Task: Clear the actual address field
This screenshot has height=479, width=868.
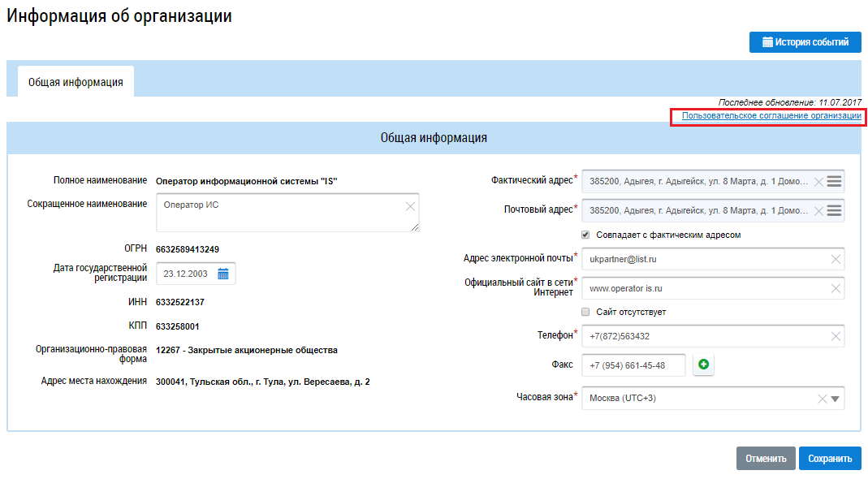Action: [x=818, y=182]
